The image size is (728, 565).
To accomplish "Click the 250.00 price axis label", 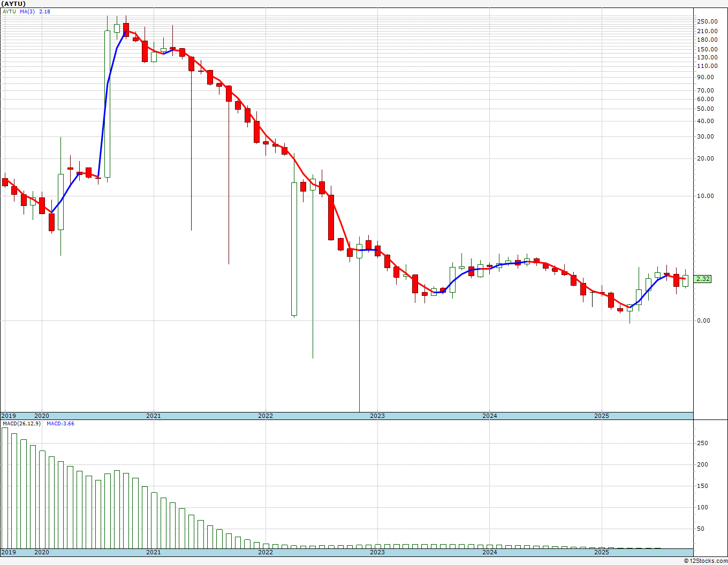I will 707,21.
